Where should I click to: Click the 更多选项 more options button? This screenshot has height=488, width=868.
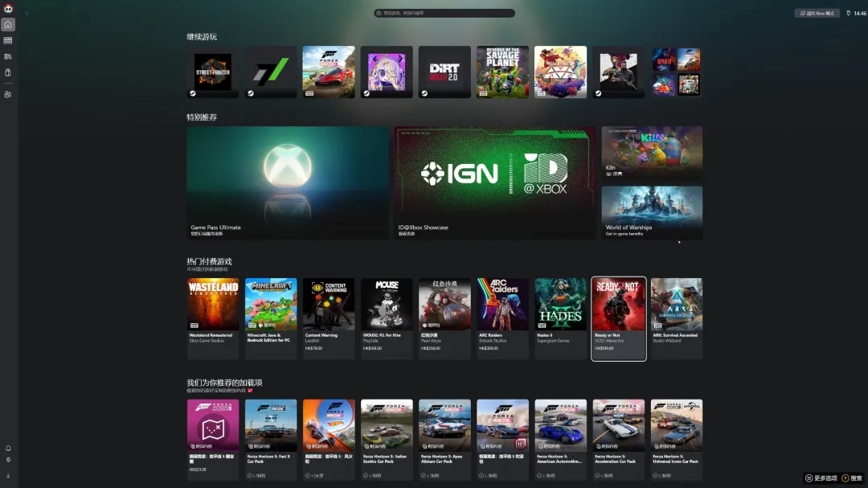[x=821, y=478]
